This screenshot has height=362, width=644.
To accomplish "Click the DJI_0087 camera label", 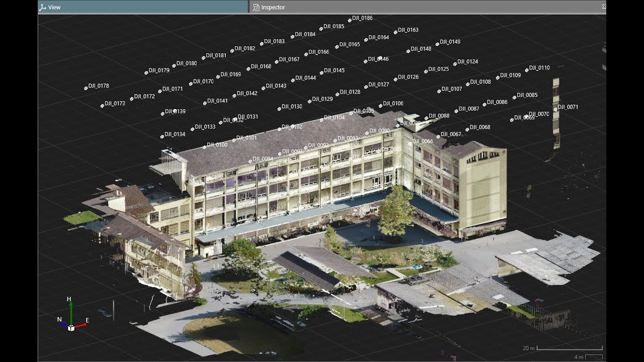I will pyautogui.click(x=469, y=109).
